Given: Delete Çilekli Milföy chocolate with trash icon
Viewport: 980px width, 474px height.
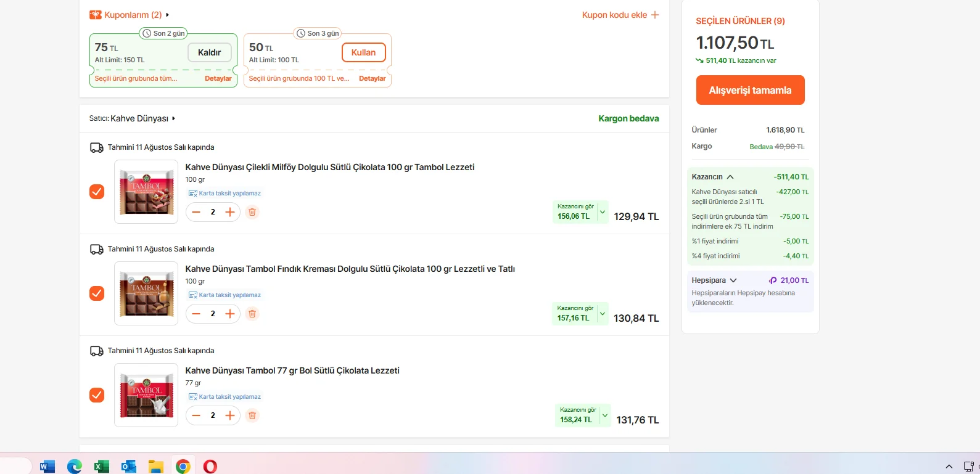Looking at the screenshot, I should pyautogui.click(x=252, y=212).
